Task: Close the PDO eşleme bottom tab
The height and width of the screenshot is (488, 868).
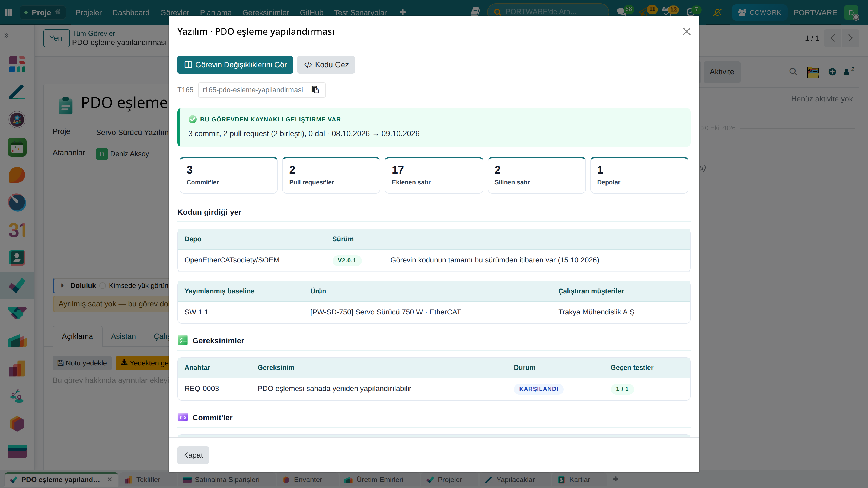Action: pos(110,479)
